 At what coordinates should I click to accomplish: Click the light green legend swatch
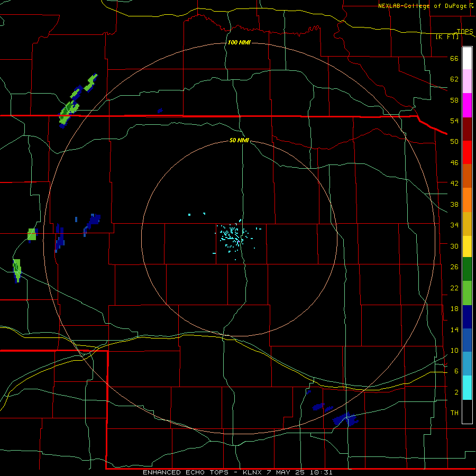(x=467, y=293)
